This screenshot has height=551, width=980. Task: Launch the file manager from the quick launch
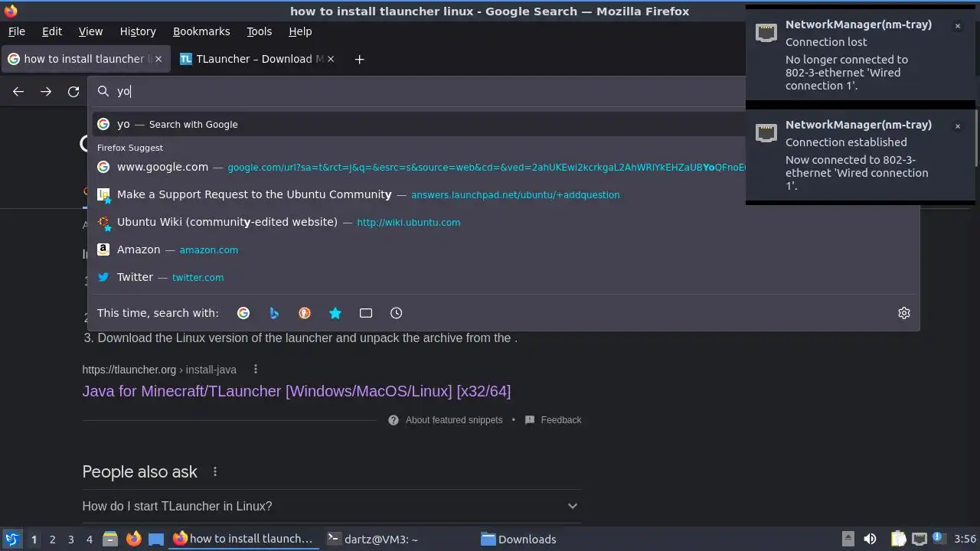pos(110,539)
